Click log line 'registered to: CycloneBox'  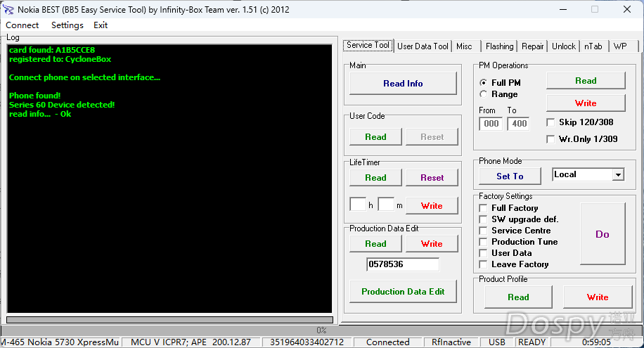pos(60,59)
